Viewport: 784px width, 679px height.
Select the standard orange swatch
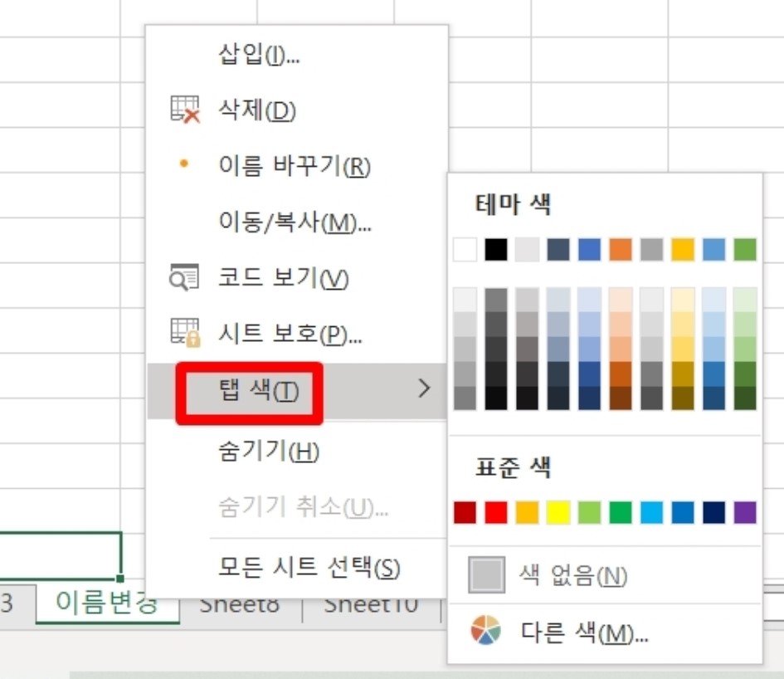(527, 512)
